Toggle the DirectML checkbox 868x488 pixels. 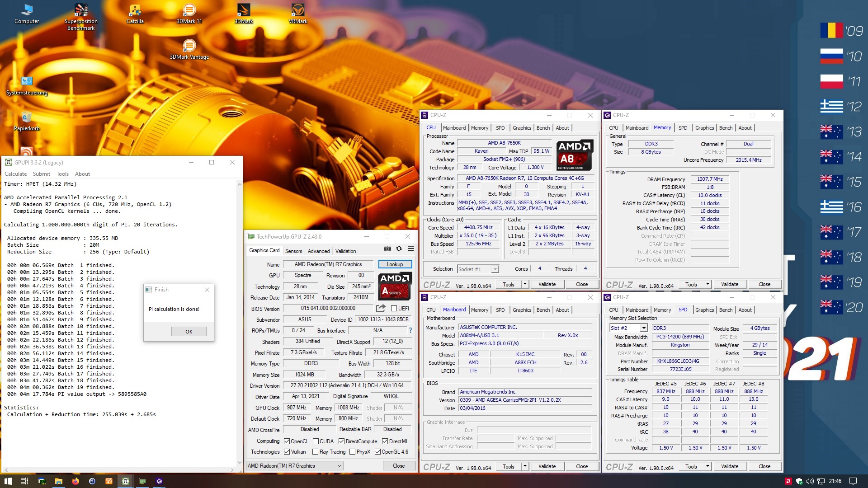[x=385, y=441]
